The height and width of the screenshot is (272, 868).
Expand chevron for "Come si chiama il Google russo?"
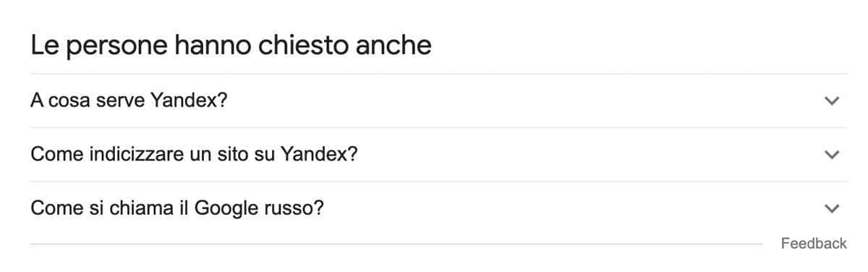(832, 208)
